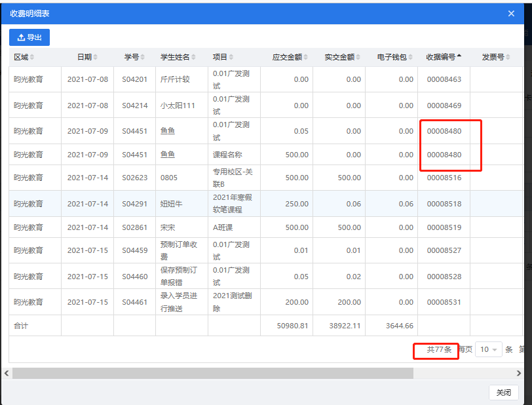
Task: Click student ID S04459
Action: pos(135,250)
